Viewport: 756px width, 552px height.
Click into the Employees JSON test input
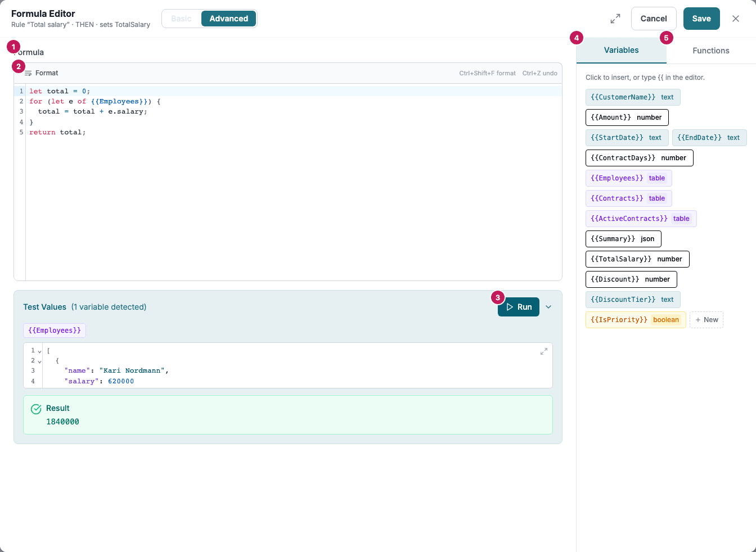(x=288, y=365)
